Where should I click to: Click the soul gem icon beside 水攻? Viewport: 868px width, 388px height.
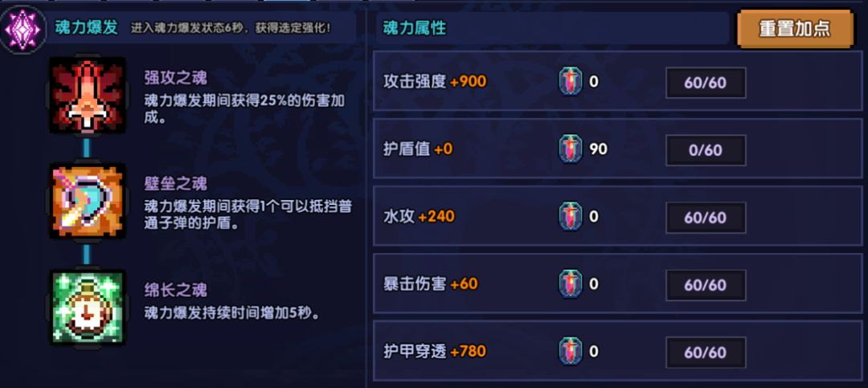(x=571, y=217)
